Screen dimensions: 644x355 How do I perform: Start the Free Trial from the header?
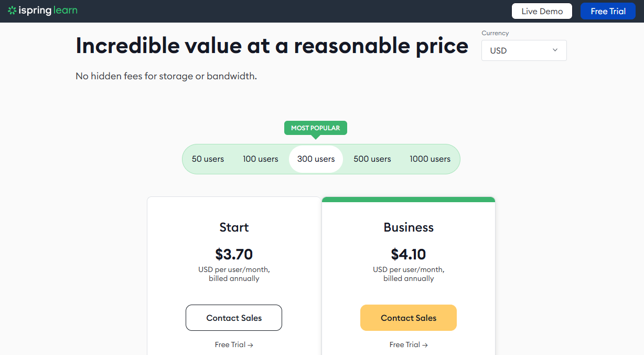(608, 11)
